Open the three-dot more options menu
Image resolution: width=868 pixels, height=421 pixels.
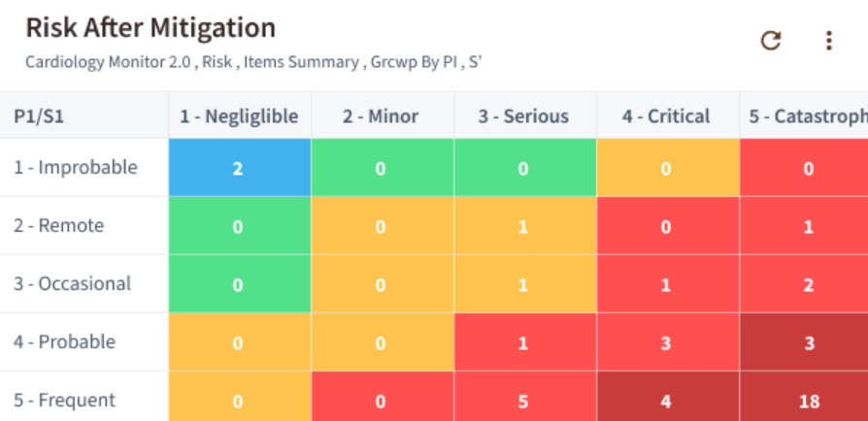[x=828, y=41]
